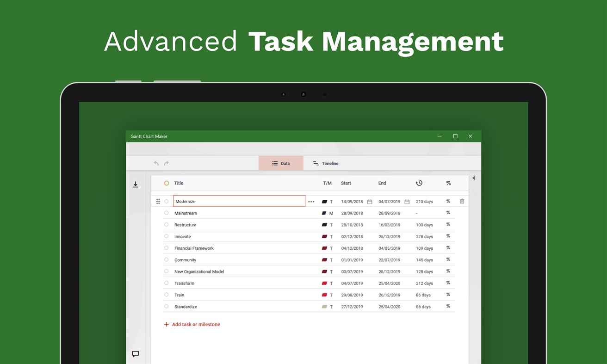Click the clock duration icon in column header

(x=419, y=183)
